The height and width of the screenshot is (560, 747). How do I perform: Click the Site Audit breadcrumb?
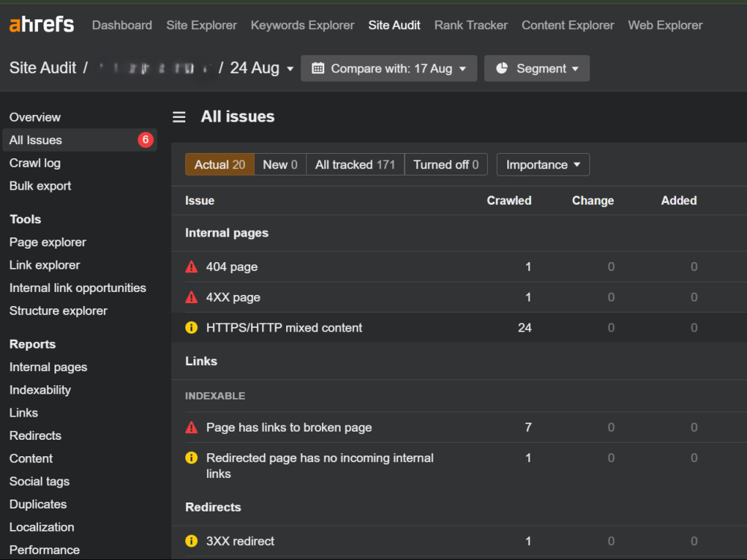(x=43, y=68)
